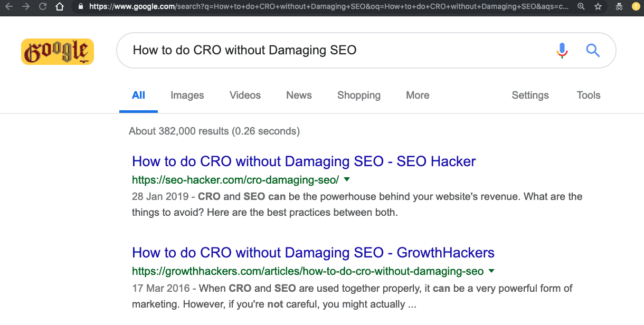This screenshot has height=325, width=644.
Task: Open the Tools menu
Action: tap(588, 95)
